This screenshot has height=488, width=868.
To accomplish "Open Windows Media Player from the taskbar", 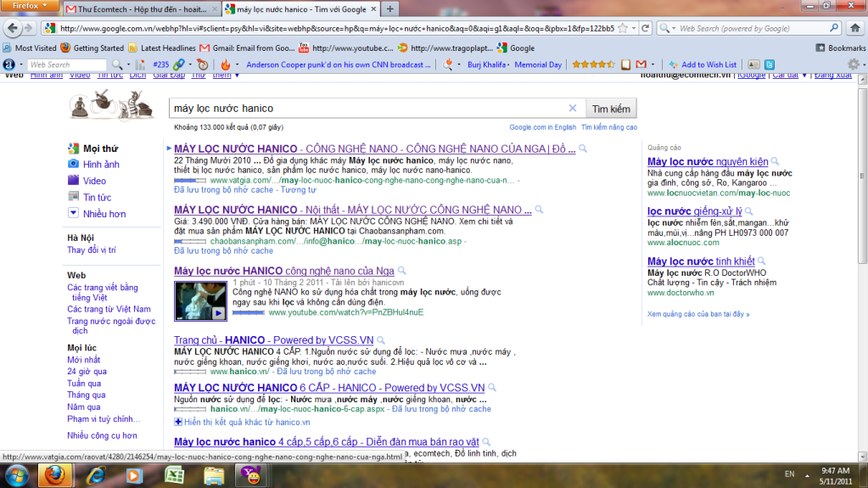I will tap(134, 475).
